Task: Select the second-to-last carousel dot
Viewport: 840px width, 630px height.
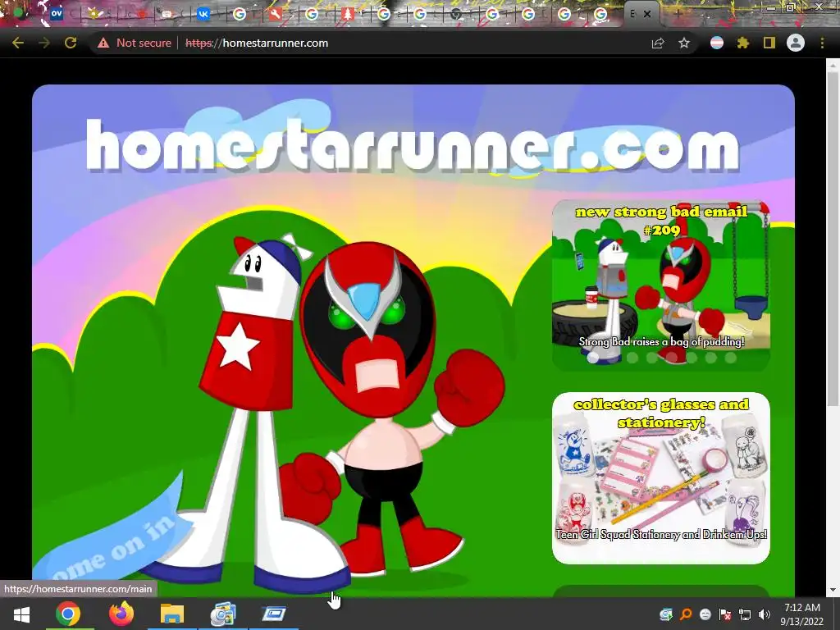Action: click(711, 358)
